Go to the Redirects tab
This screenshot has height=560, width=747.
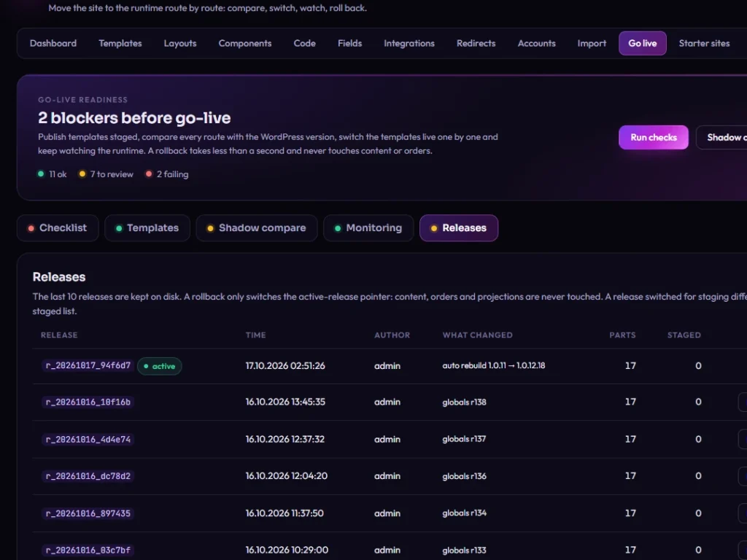[476, 43]
